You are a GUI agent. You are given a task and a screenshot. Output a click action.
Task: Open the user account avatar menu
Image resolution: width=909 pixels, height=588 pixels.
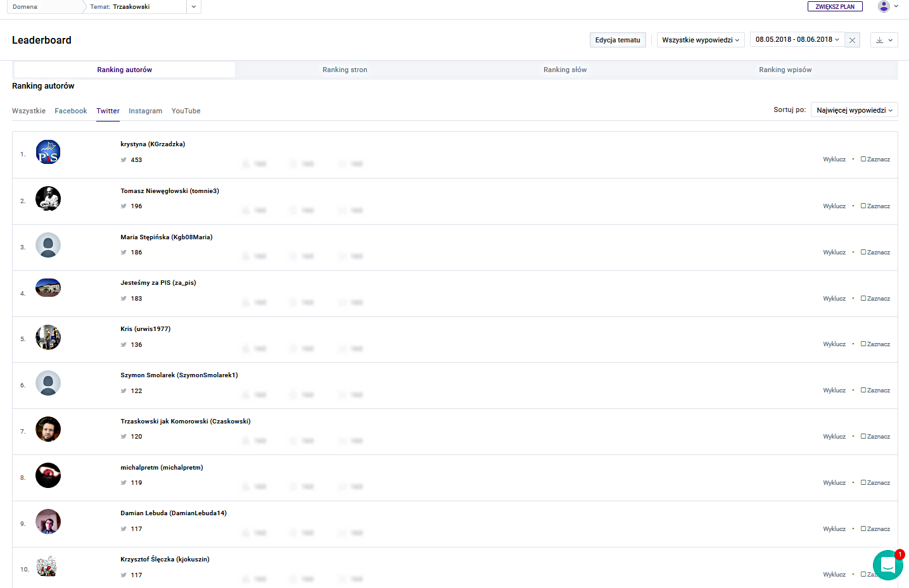tap(884, 6)
